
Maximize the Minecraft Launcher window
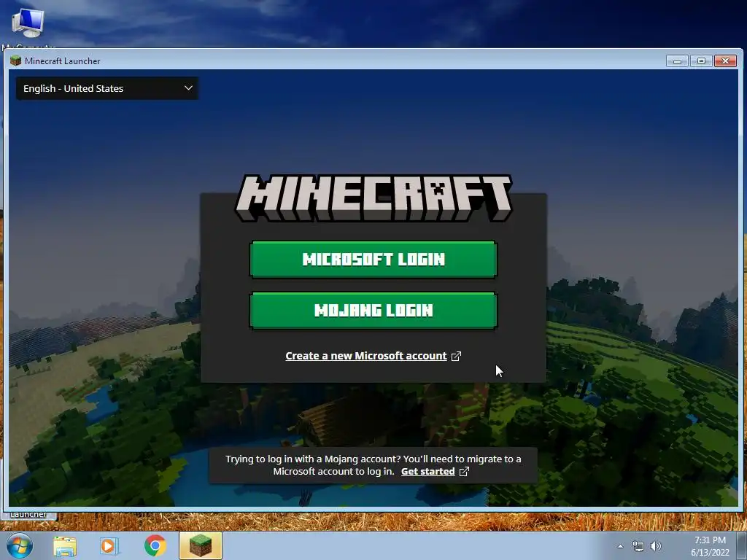[701, 61]
